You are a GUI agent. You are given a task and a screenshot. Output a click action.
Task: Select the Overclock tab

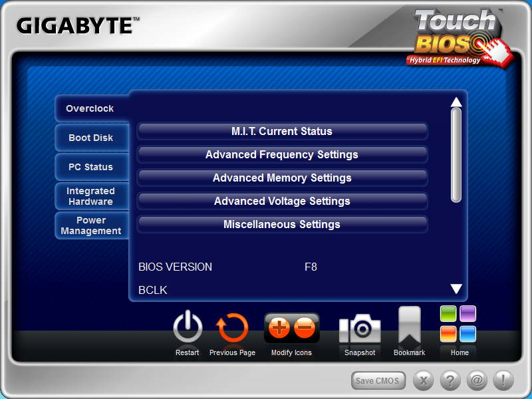92,108
